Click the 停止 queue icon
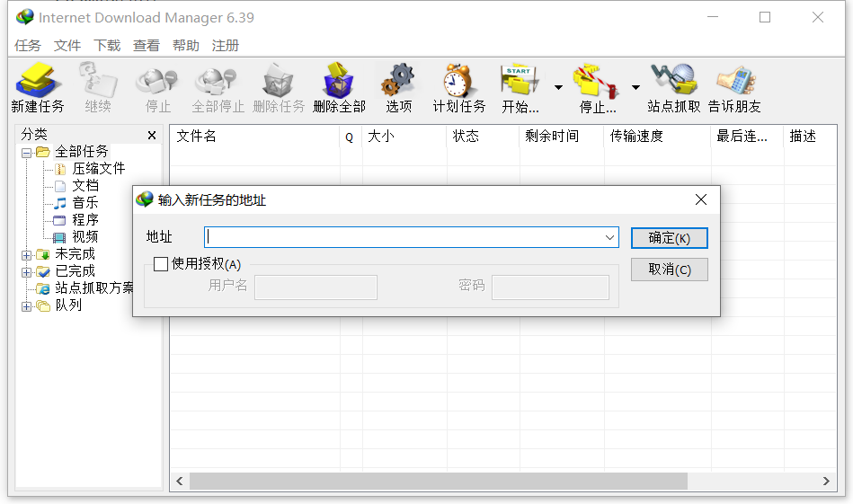This screenshot has width=853, height=504. click(598, 82)
